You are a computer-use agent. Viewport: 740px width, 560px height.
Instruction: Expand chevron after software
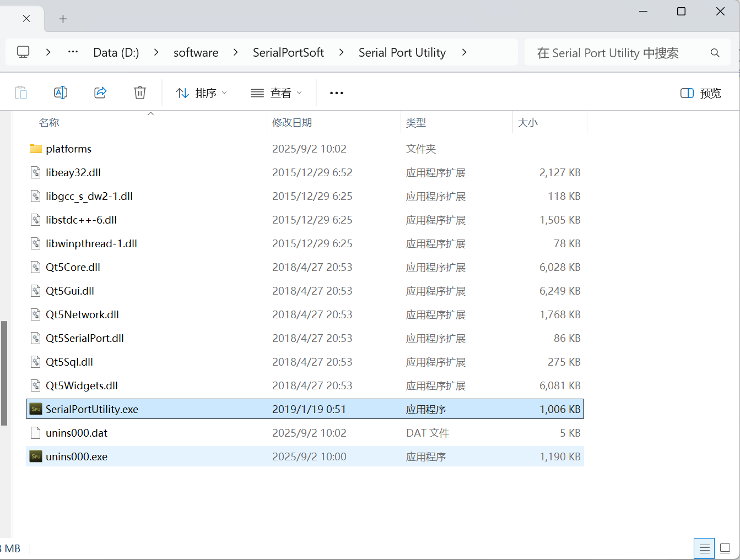(x=236, y=52)
